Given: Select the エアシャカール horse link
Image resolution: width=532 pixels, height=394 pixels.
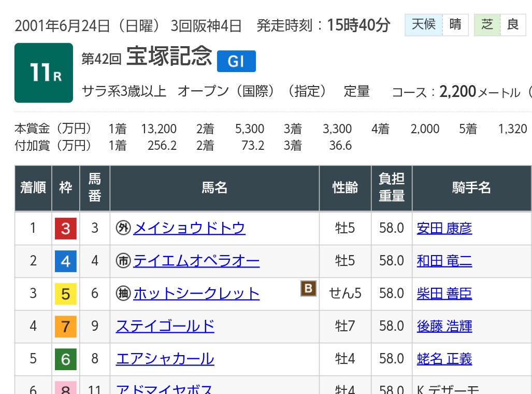Looking at the screenshot, I should [x=165, y=359].
